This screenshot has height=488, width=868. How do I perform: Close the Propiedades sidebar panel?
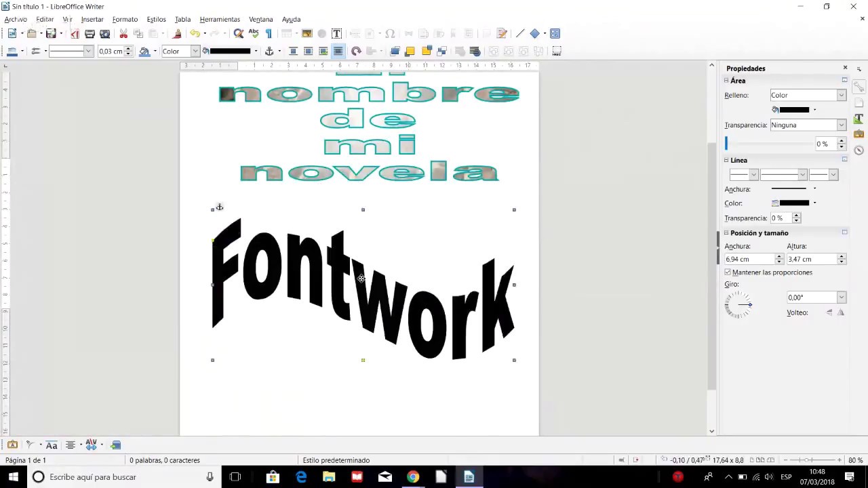[845, 68]
